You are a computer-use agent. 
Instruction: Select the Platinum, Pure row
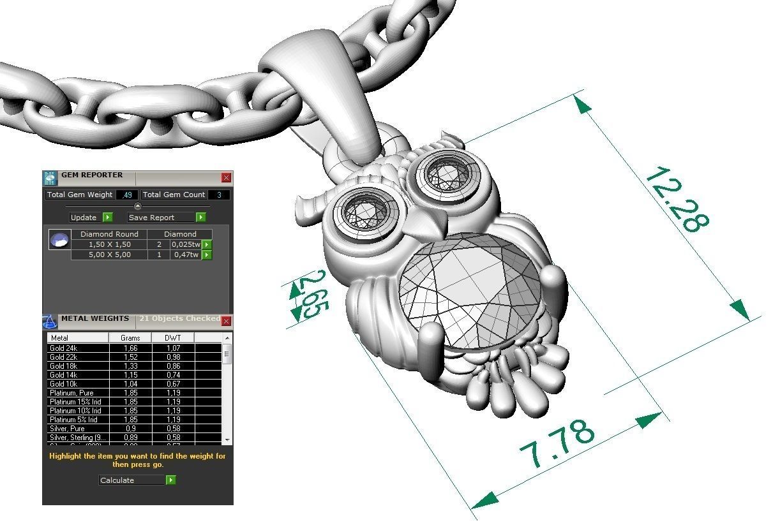tap(135, 394)
